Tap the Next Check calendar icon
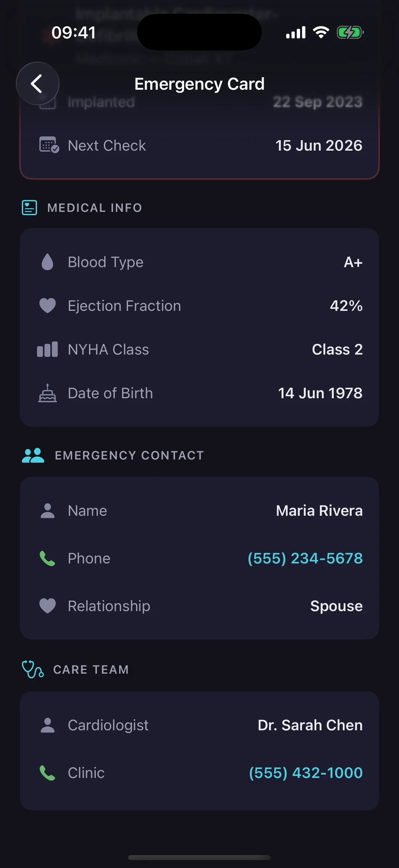The height and width of the screenshot is (868, 399). tap(49, 145)
